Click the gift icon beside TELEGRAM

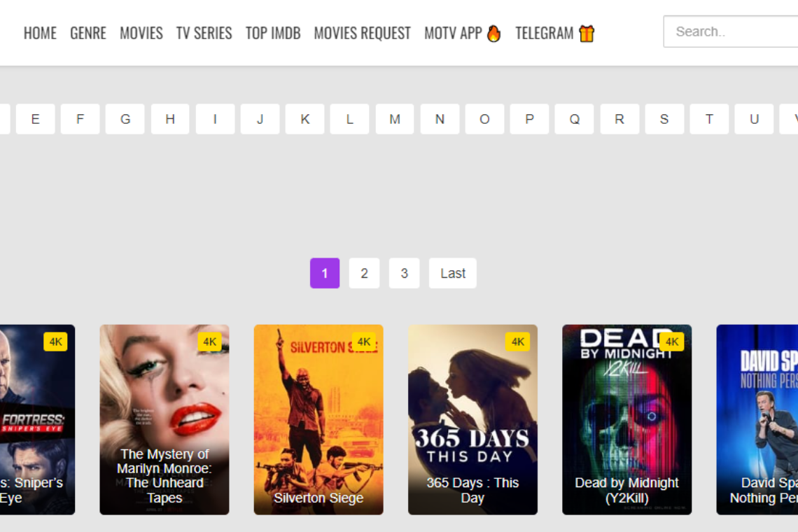click(x=587, y=34)
